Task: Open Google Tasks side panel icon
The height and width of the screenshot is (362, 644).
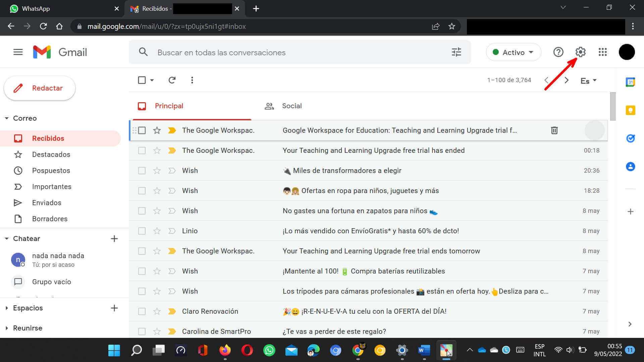Action: pyautogui.click(x=630, y=138)
